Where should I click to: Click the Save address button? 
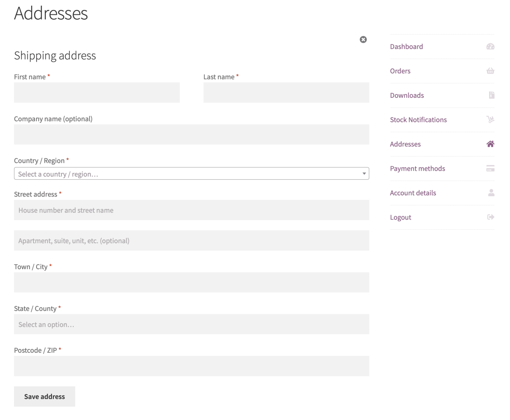[x=44, y=396]
